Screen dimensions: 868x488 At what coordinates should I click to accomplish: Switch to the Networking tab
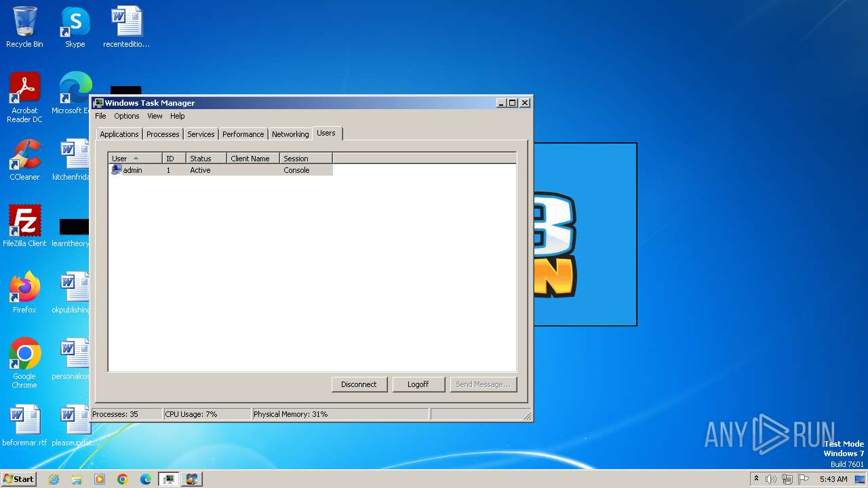290,134
